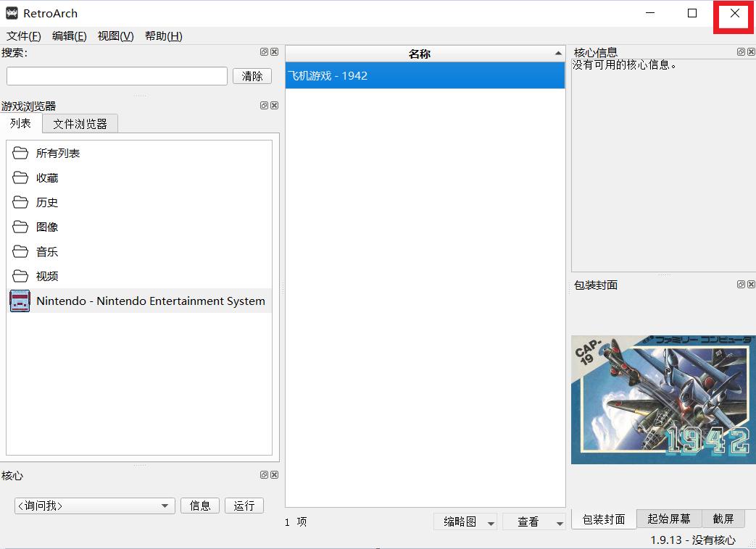Image resolution: width=756 pixels, height=549 pixels.
Task: Close the 包装封面 panel
Action: click(750, 285)
